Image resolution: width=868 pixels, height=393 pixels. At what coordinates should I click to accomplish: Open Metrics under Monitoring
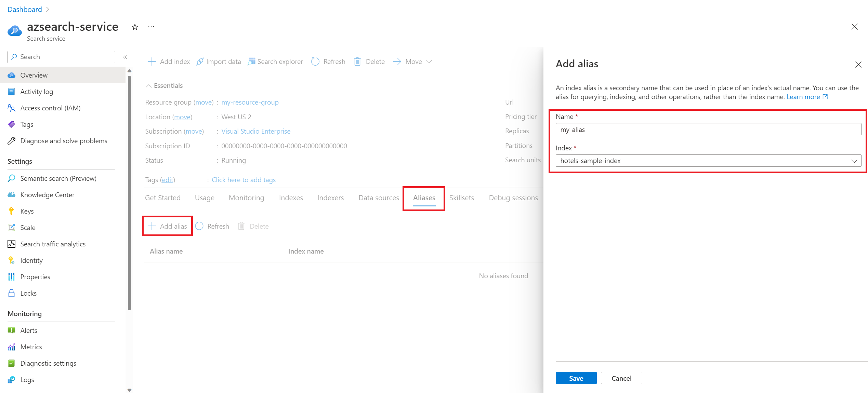[x=31, y=347]
